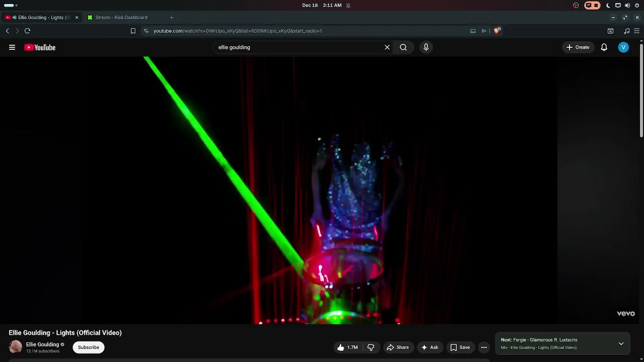644x362 pixels.
Task: Open the clock Dec 18 3:11 AM
Action: pyautogui.click(x=322, y=5)
